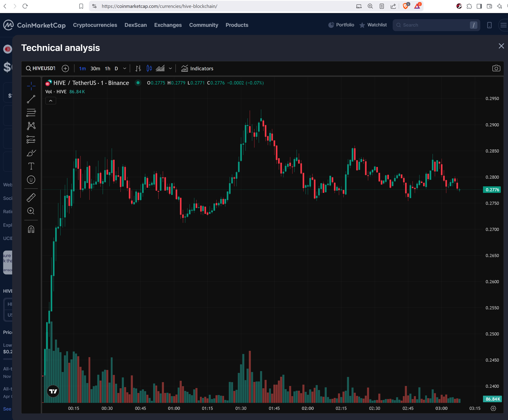This screenshot has width=508, height=420.
Task: Select the Text annotation tool
Action: [x=31, y=166]
